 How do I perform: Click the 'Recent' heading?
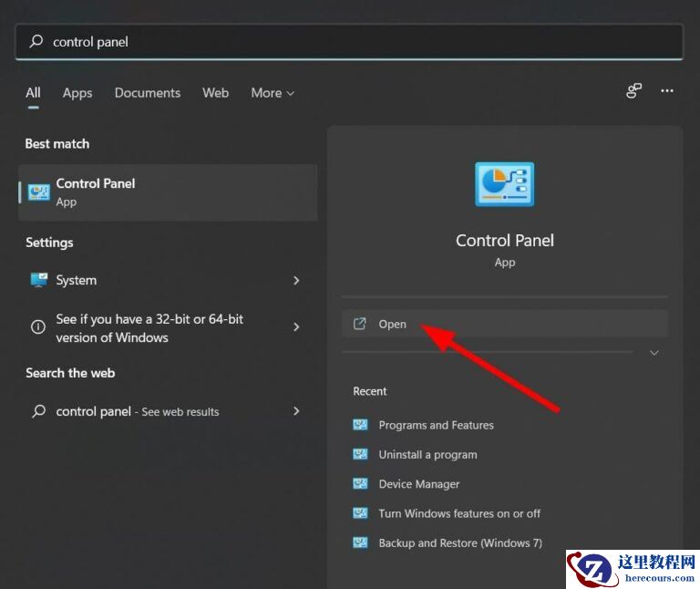370,391
